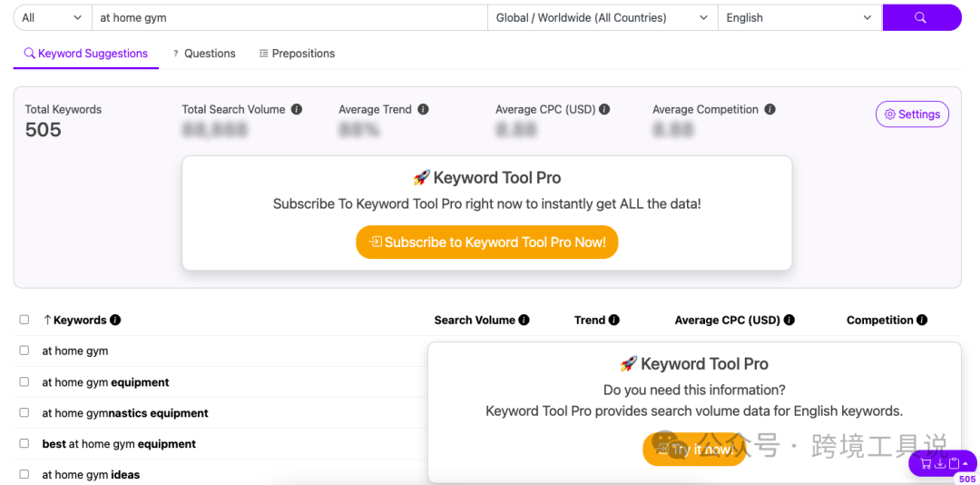Click keyword text 'at home gym ideas'
This screenshot has width=980, height=485.
(91, 475)
